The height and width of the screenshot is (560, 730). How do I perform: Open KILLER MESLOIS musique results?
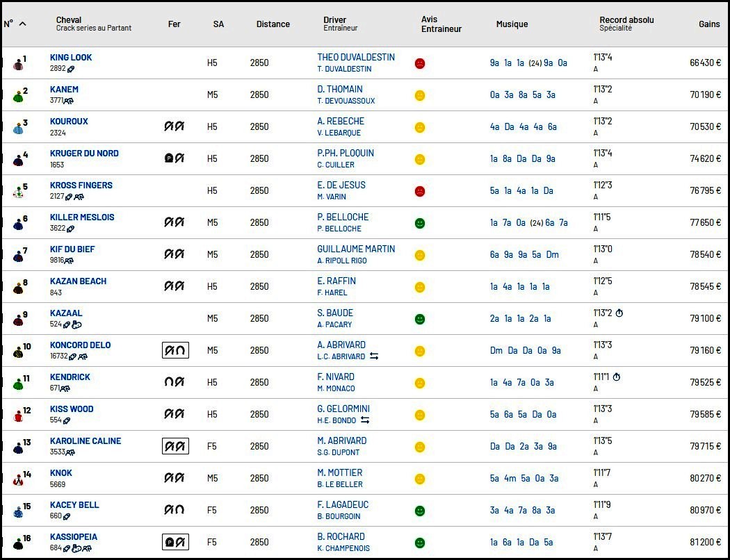(x=528, y=223)
